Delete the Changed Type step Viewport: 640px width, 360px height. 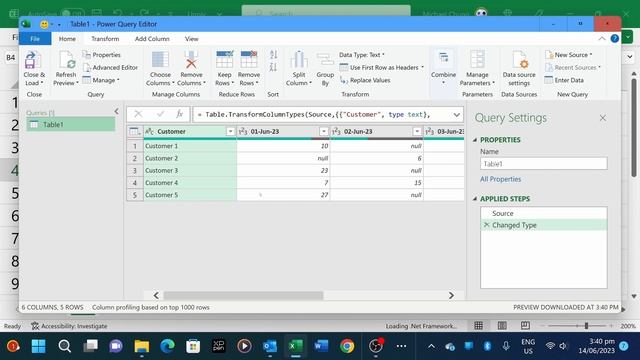tap(486, 225)
